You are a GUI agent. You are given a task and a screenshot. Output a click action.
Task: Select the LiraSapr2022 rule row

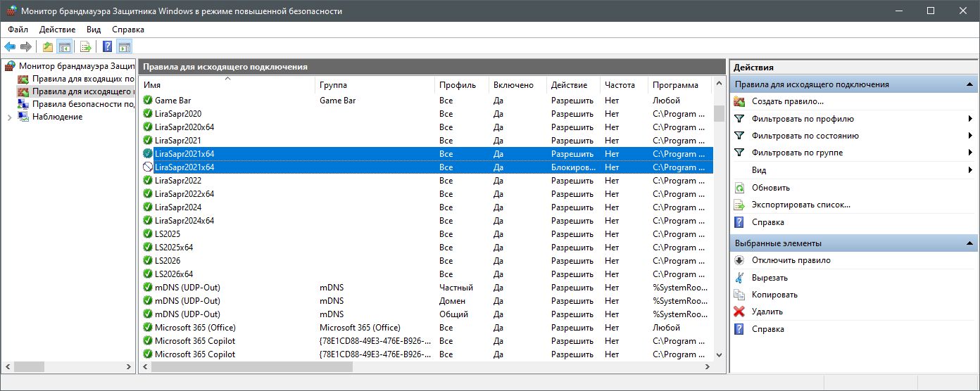pyautogui.click(x=426, y=181)
